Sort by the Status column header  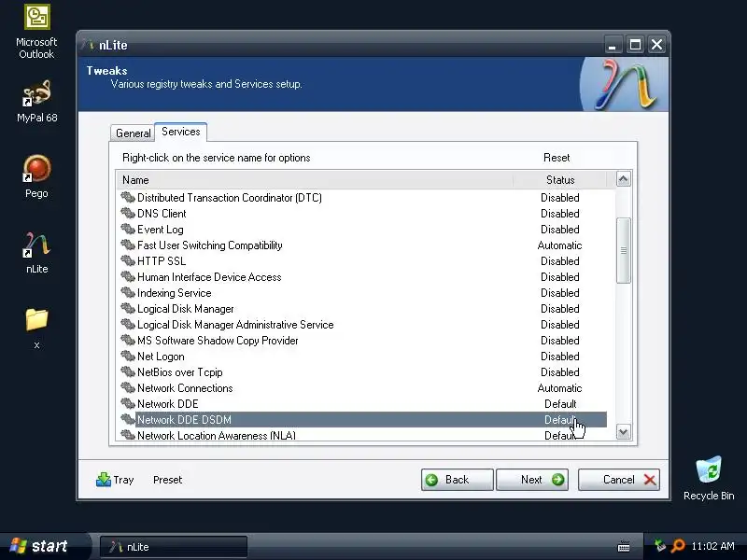pyautogui.click(x=560, y=180)
